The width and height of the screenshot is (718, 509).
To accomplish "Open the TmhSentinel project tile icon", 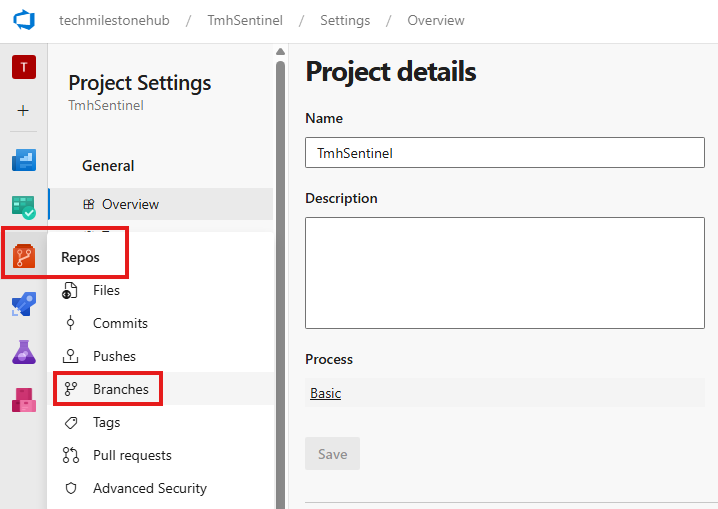I will [24, 67].
